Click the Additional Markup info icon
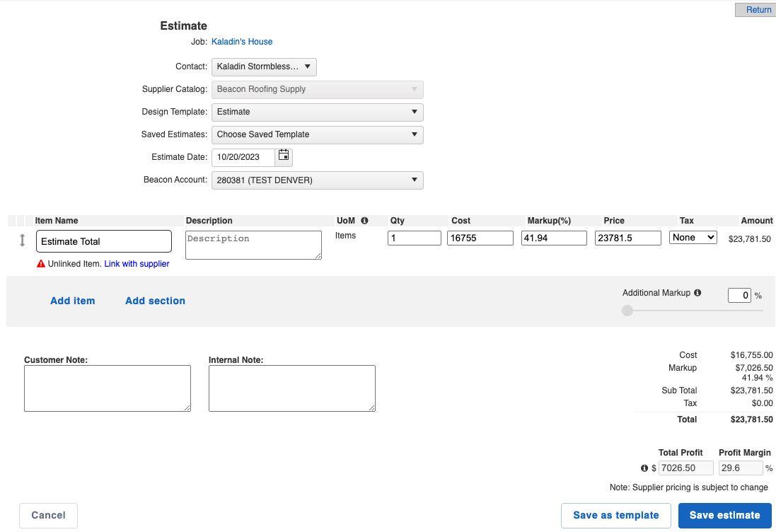 697,293
